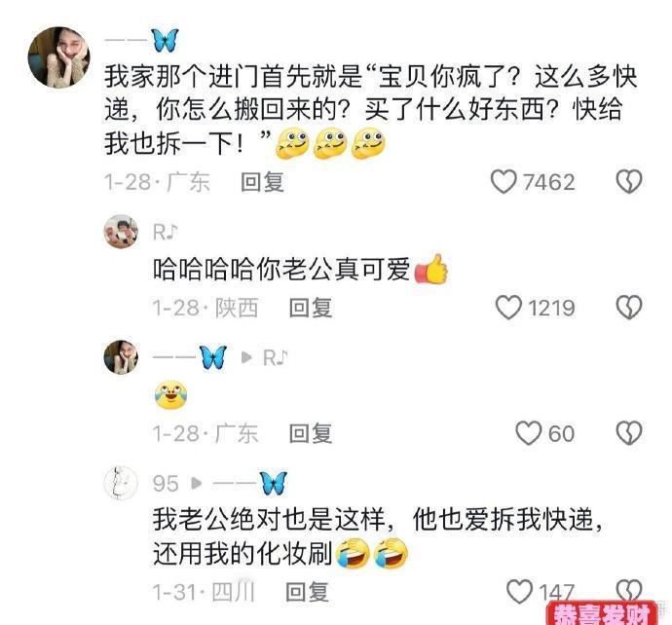Dislike the laughing emoji reply
The width and height of the screenshot is (672, 625).
629,433
